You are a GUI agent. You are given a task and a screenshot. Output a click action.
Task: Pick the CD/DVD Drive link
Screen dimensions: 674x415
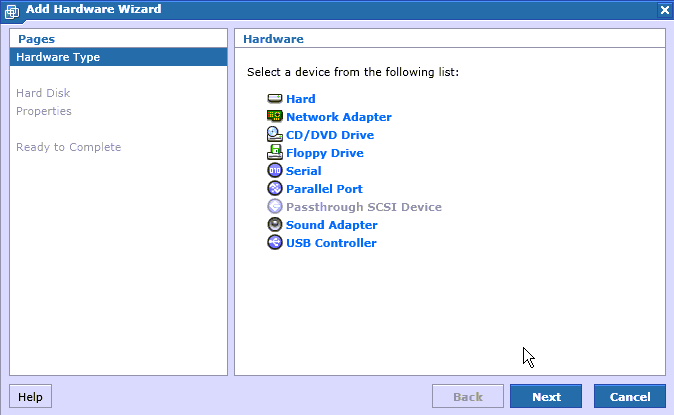[330, 135]
